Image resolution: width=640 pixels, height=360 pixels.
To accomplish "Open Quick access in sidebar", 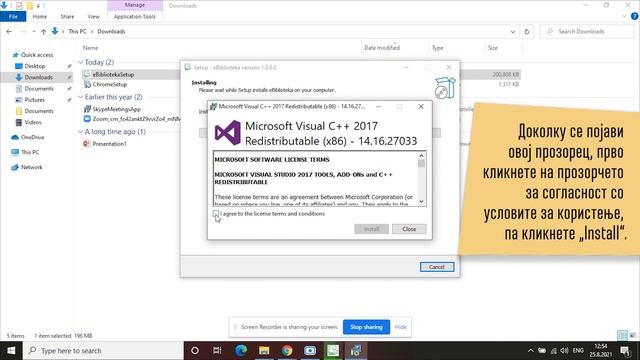I will (37, 55).
